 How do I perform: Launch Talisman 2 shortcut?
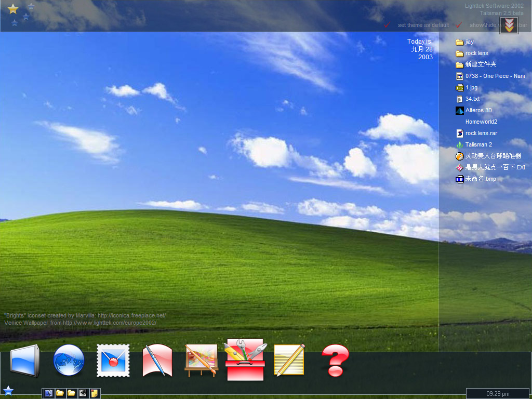(x=474, y=144)
